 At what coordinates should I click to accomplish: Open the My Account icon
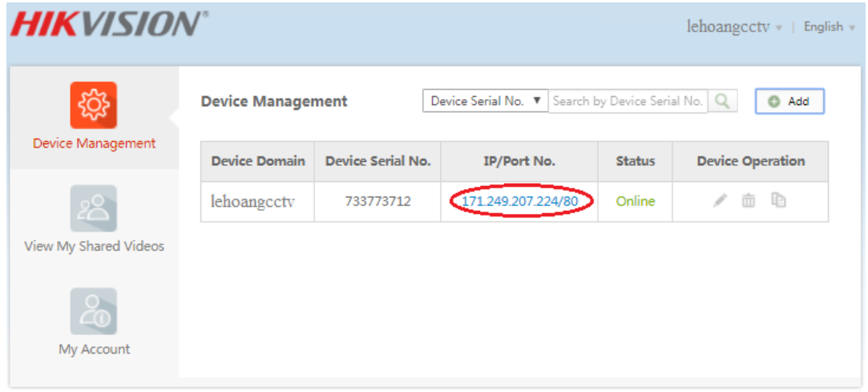click(x=94, y=311)
